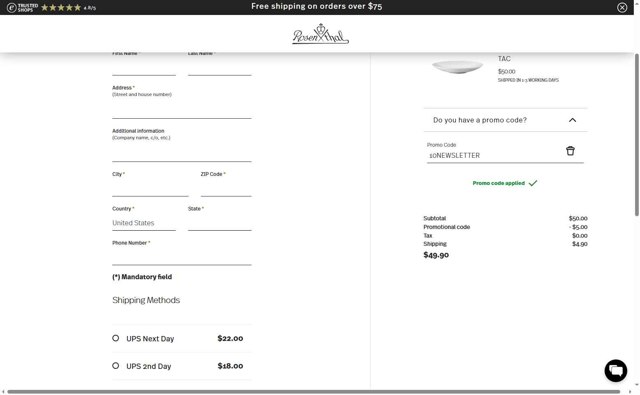Click the 'Promotional code' summary row
Image resolution: width=640 pixels, height=395 pixels.
pos(505,227)
